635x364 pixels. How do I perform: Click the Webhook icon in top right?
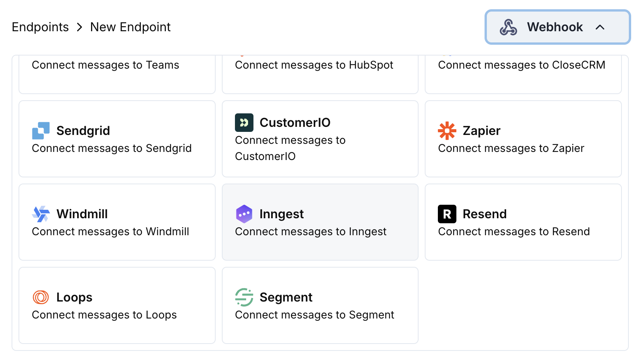point(508,27)
